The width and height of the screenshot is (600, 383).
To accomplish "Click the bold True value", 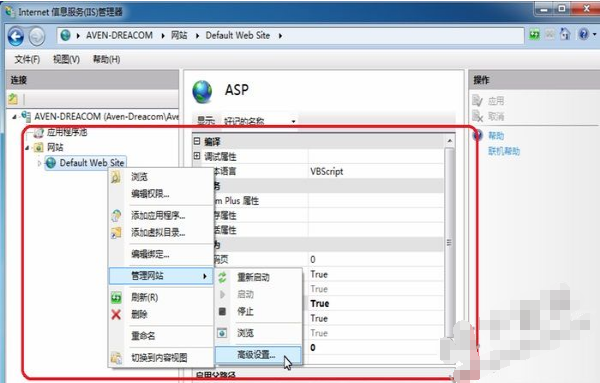I will tap(320, 304).
